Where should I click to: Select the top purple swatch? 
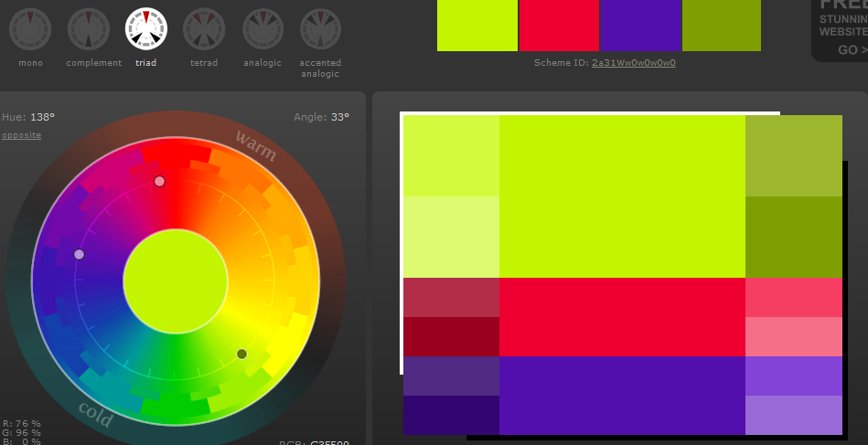point(640,25)
